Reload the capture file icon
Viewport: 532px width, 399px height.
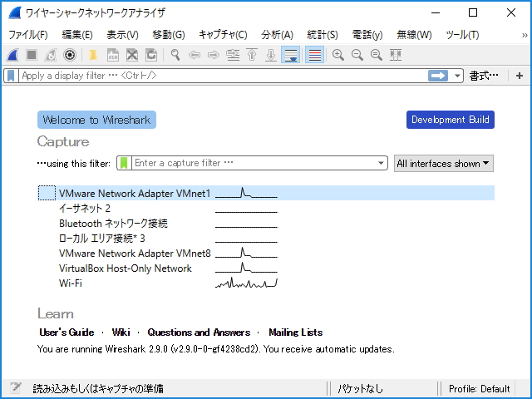[x=151, y=55]
